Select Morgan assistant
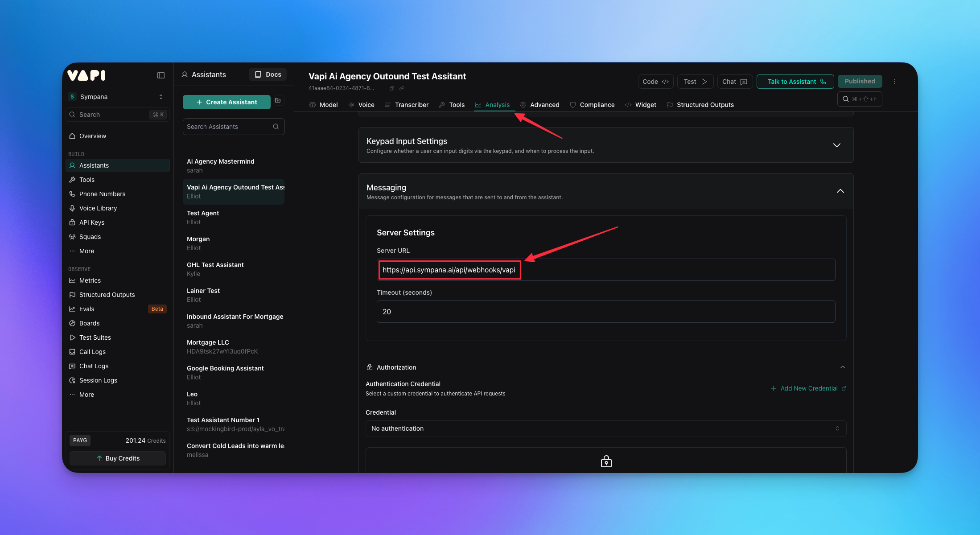 [x=234, y=243]
